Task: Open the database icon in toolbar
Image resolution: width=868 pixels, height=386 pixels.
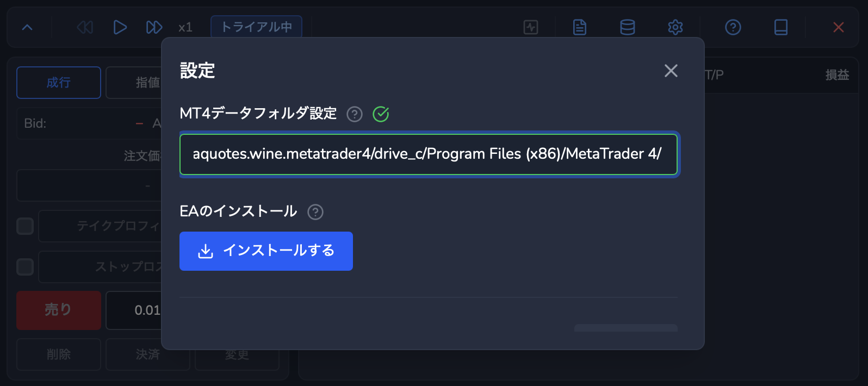Action: (628, 27)
